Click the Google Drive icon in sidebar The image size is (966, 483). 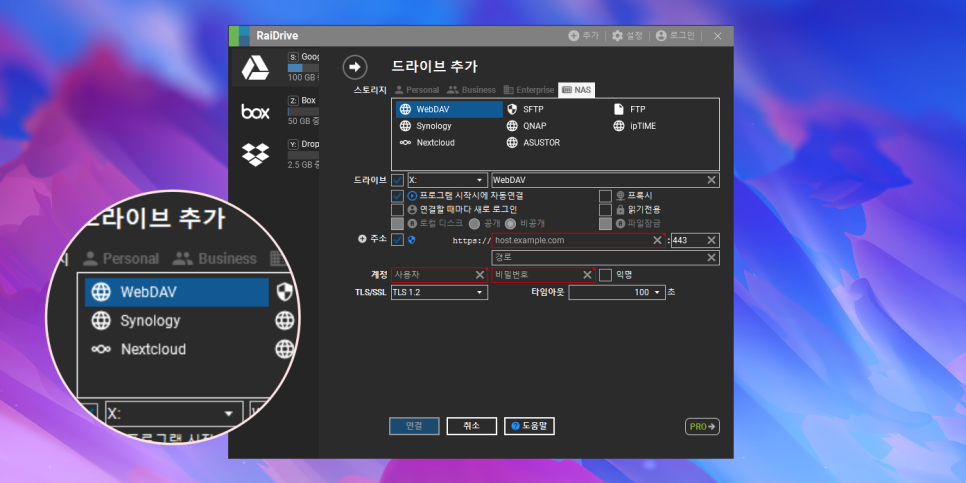coord(255,68)
